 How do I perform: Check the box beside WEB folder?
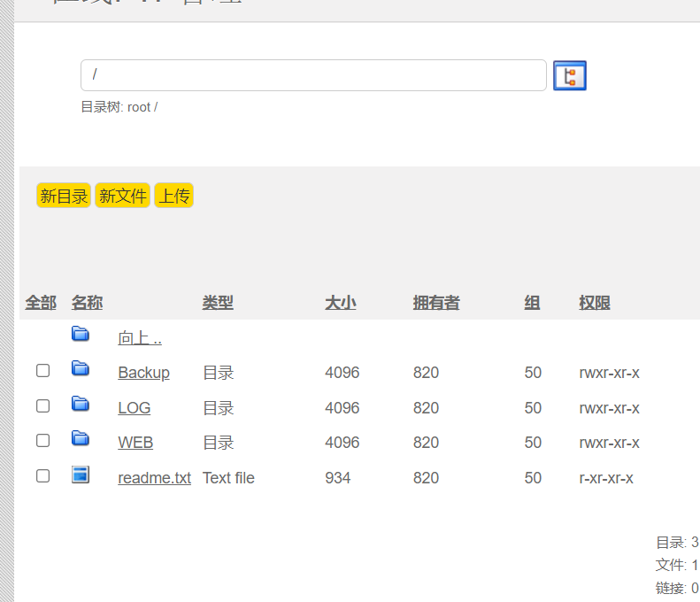click(42, 440)
